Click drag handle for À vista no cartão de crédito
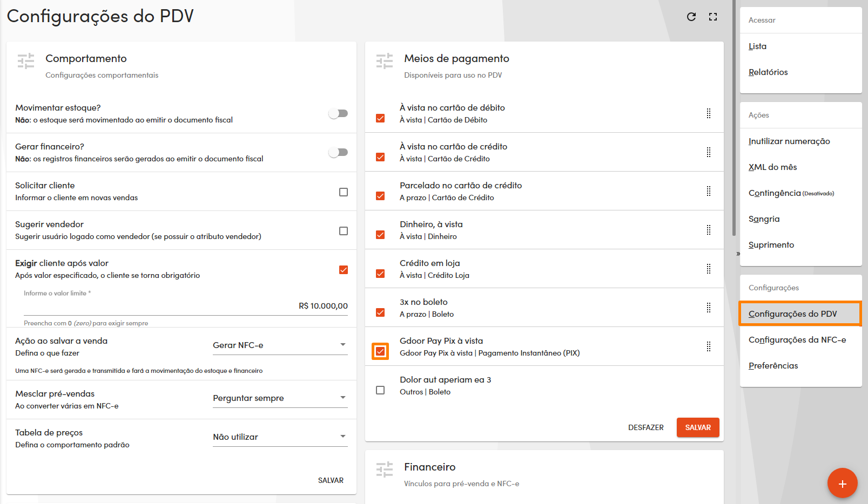 pyautogui.click(x=709, y=152)
